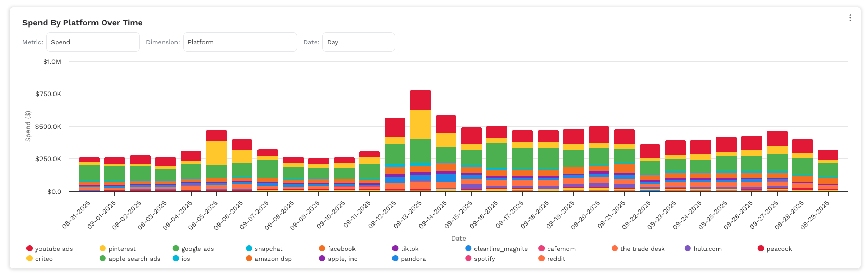Click the spotify legend label
Screen dimensions: 868x278
point(484,259)
